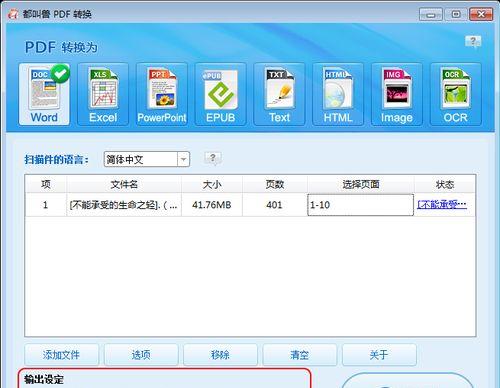Click 清空 to clear list
This screenshot has width=500, height=388.
(x=299, y=355)
